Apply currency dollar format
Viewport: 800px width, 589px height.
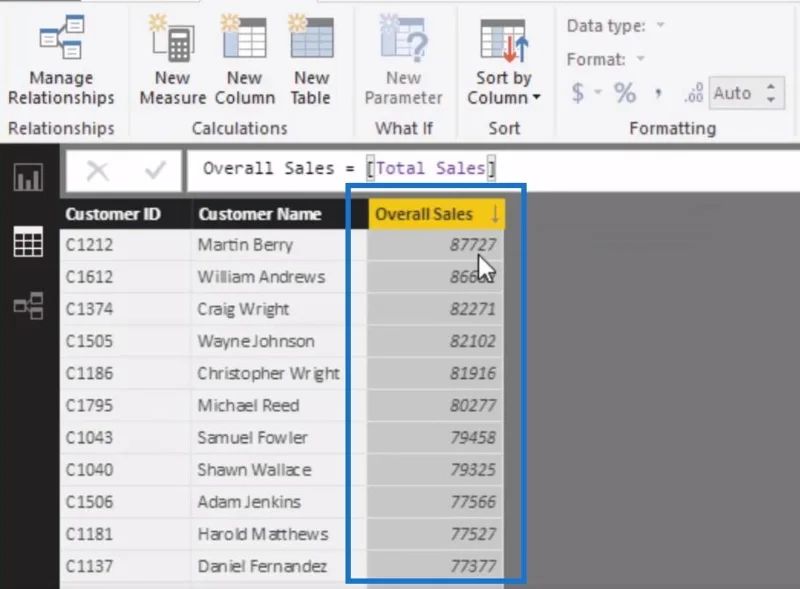pyautogui.click(x=578, y=93)
